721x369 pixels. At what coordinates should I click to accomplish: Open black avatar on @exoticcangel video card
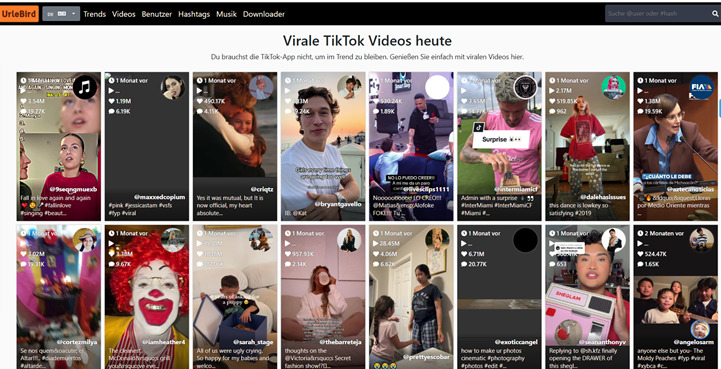(526, 240)
